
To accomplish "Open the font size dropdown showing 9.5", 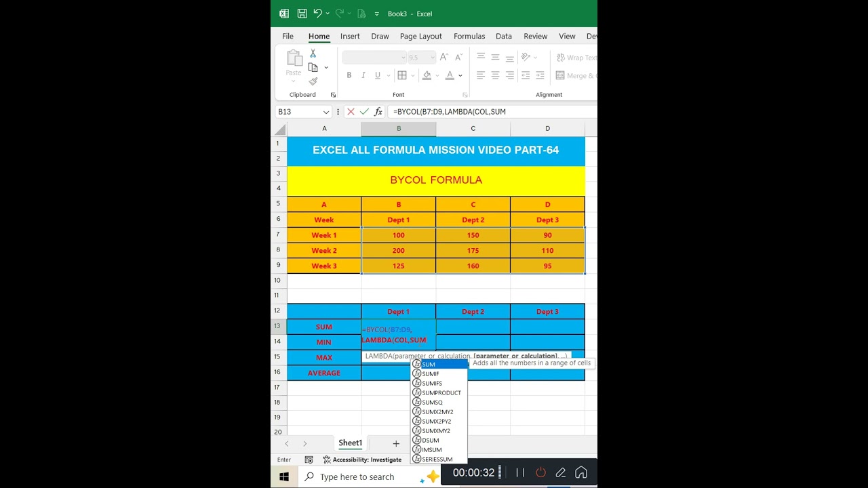I will (x=431, y=58).
